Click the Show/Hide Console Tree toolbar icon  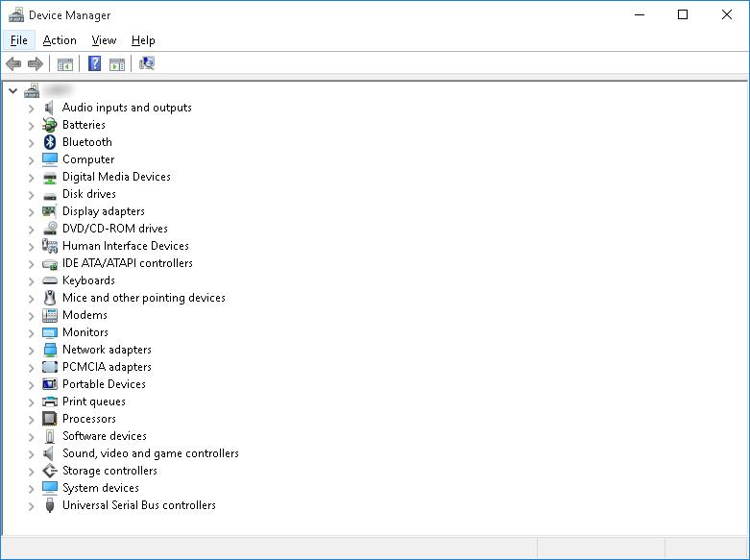click(x=65, y=64)
